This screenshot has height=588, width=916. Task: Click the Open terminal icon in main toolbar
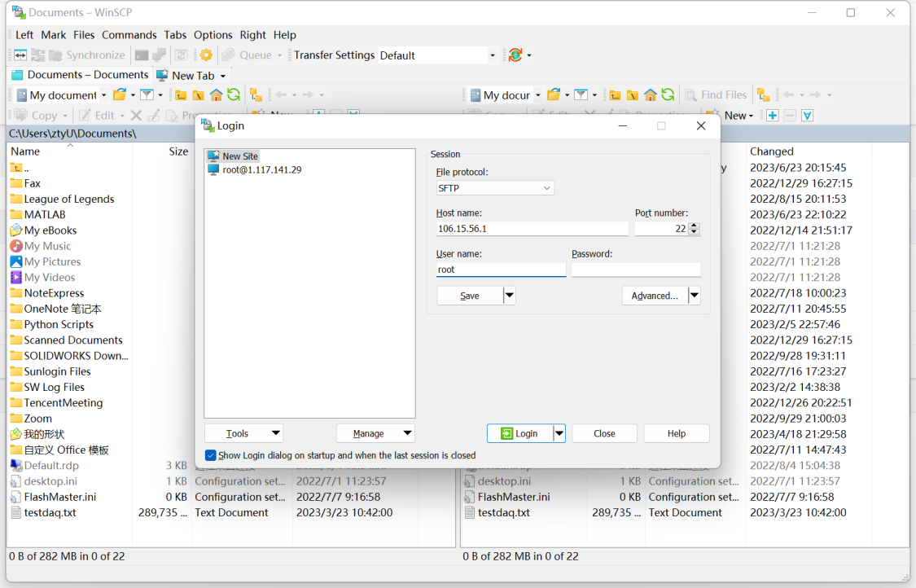(142, 55)
